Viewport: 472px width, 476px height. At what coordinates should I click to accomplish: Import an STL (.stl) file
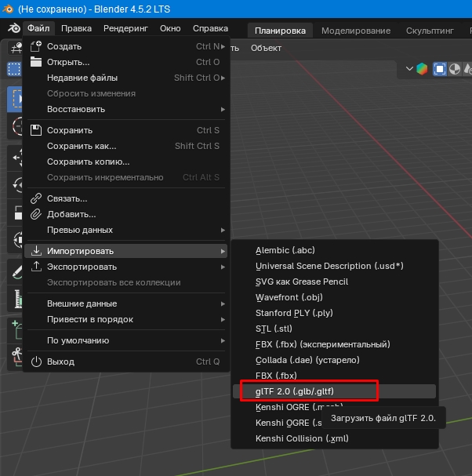point(334,329)
